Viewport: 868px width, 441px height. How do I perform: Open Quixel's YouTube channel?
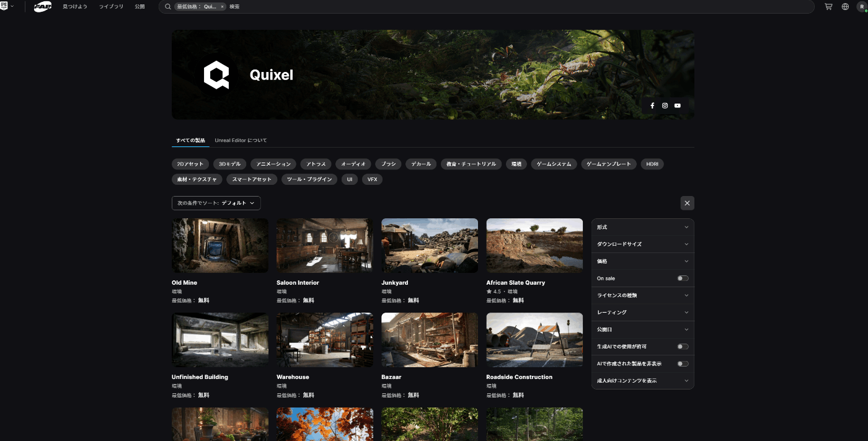[x=677, y=105]
